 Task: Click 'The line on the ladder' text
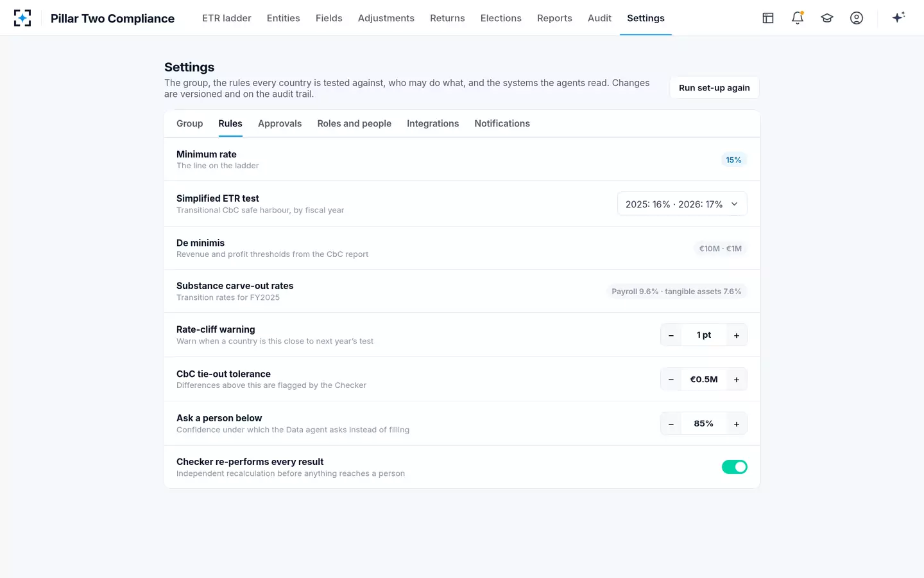pyautogui.click(x=218, y=166)
